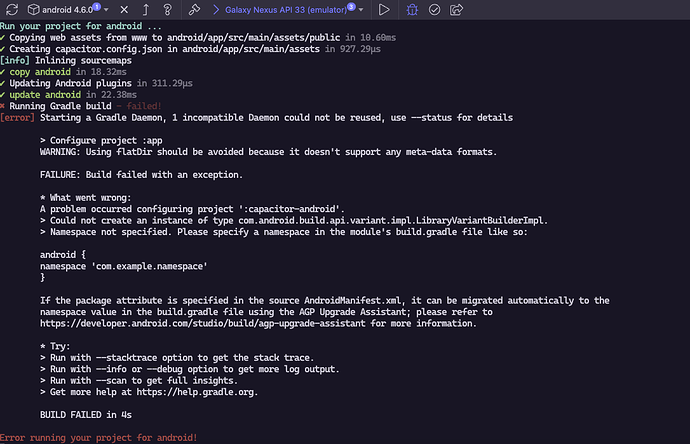This screenshot has width=690, height=444.
Task: Click the 'copy android in 18.32ms' line
Action: [63, 72]
